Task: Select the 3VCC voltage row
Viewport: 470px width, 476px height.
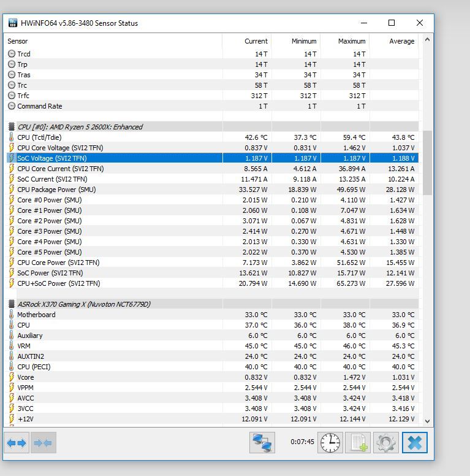Action: coord(213,409)
